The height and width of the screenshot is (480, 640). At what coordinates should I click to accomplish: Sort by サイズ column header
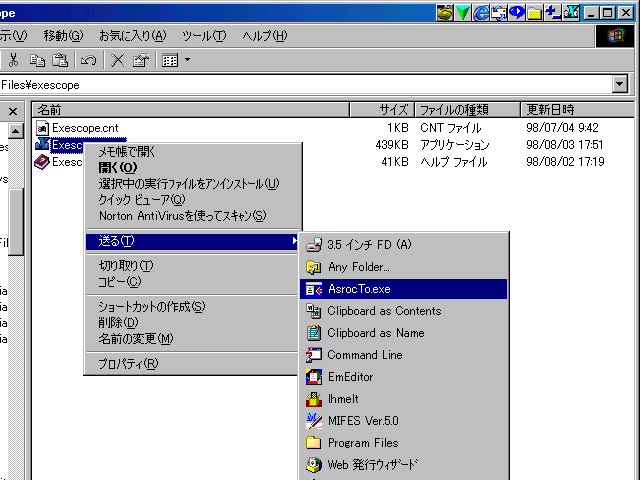pyautogui.click(x=382, y=110)
